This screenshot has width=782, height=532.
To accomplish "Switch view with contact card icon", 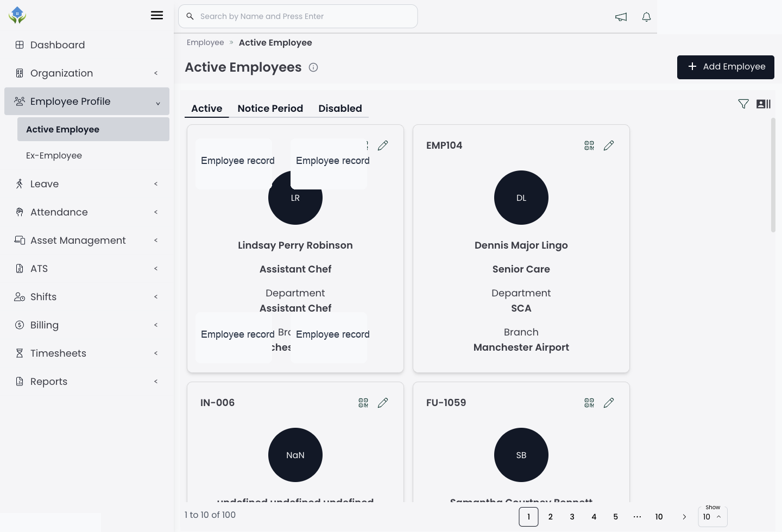I will 764,104.
